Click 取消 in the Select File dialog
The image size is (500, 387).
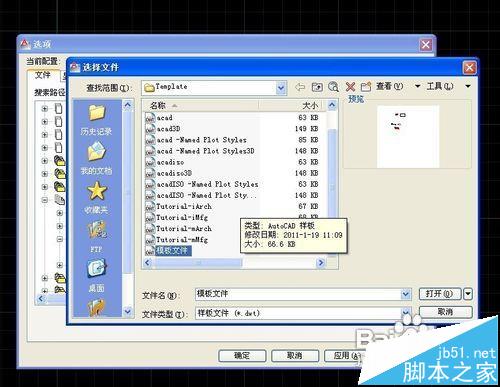pos(445,312)
